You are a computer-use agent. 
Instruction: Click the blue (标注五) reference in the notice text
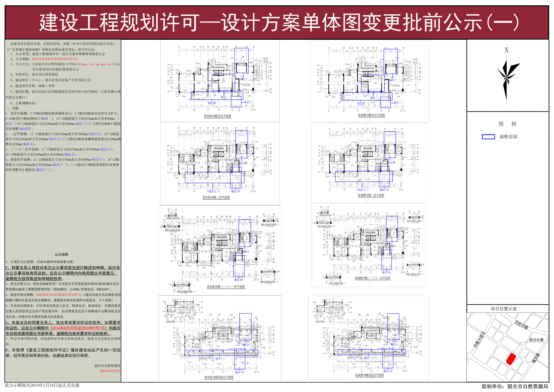[x=94, y=134]
